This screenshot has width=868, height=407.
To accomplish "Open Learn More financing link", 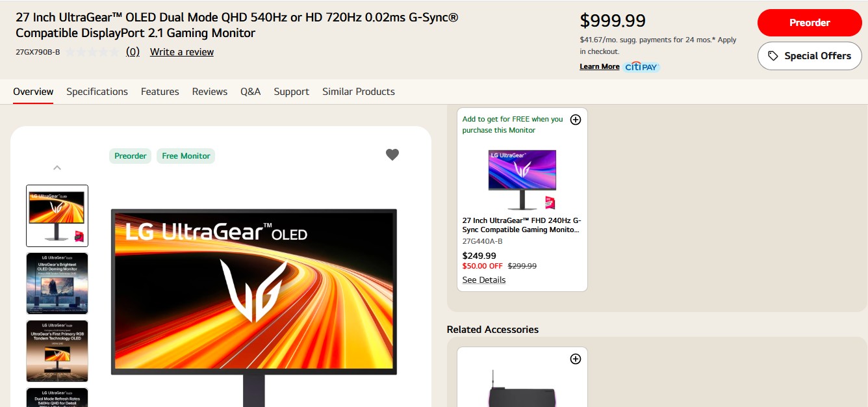I will click(599, 67).
